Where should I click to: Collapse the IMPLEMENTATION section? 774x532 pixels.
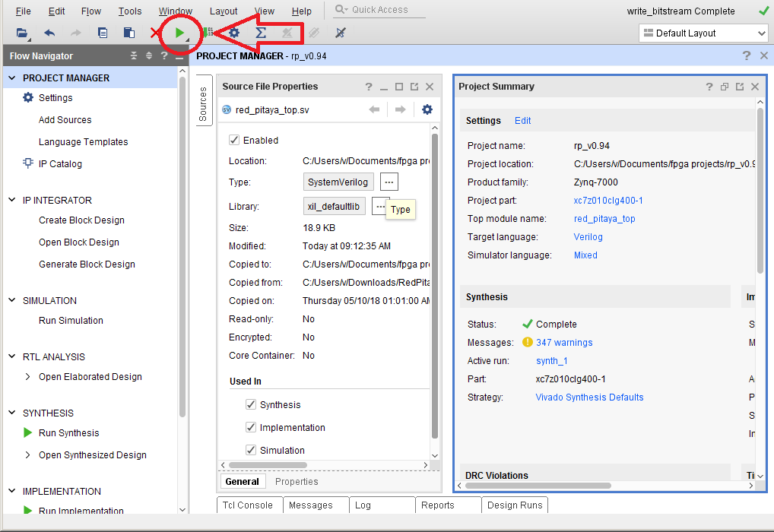12,490
